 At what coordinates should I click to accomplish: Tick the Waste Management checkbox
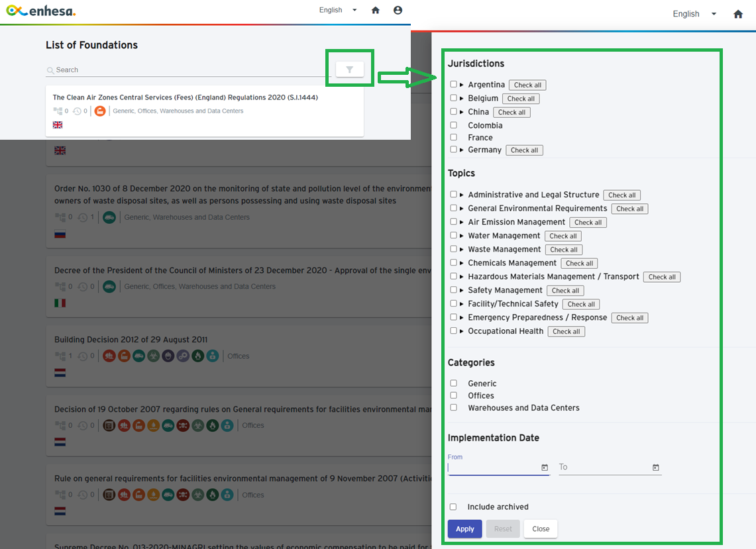pyautogui.click(x=453, y=249)
